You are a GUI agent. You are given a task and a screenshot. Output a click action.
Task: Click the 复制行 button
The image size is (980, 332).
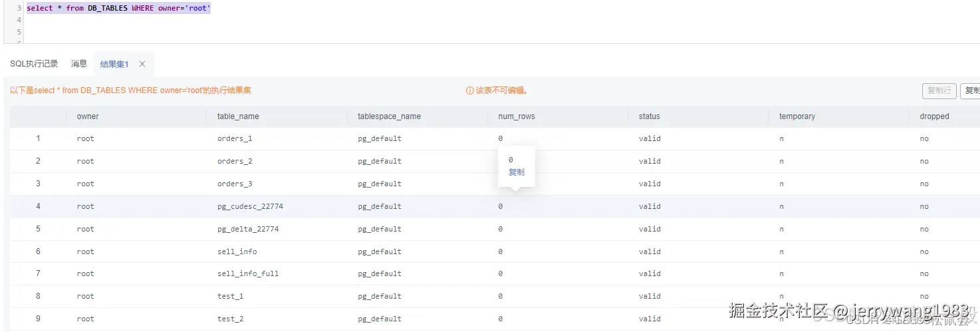point(939,90)
